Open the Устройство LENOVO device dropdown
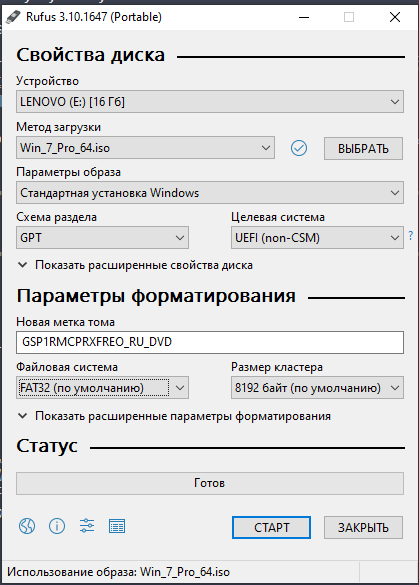Viewport: 419px width, 585px height. point(210,101)
